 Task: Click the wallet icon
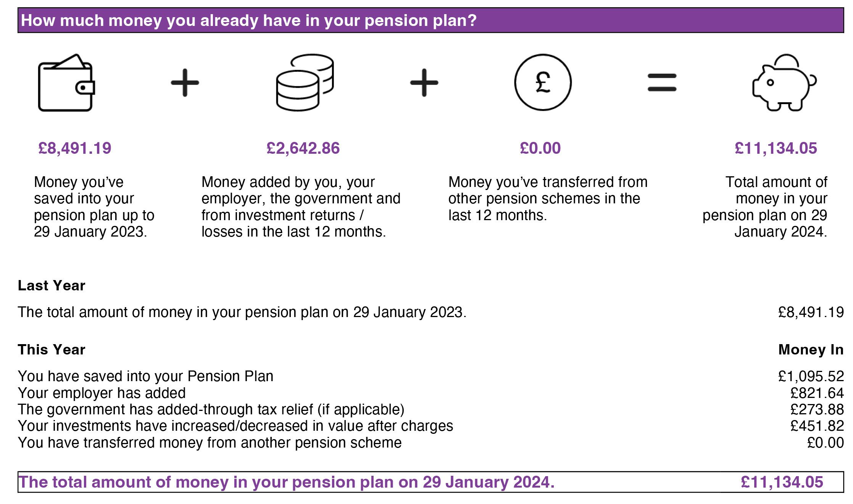(x=66, y=83)
